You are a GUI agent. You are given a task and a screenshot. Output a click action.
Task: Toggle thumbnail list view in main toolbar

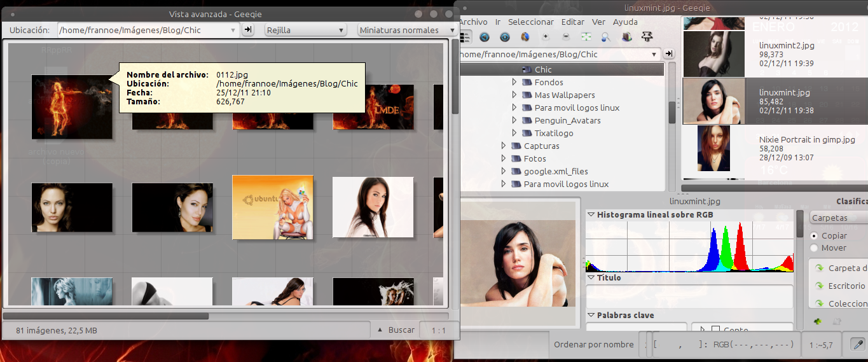pyautogui.click(x=465, y=37)
